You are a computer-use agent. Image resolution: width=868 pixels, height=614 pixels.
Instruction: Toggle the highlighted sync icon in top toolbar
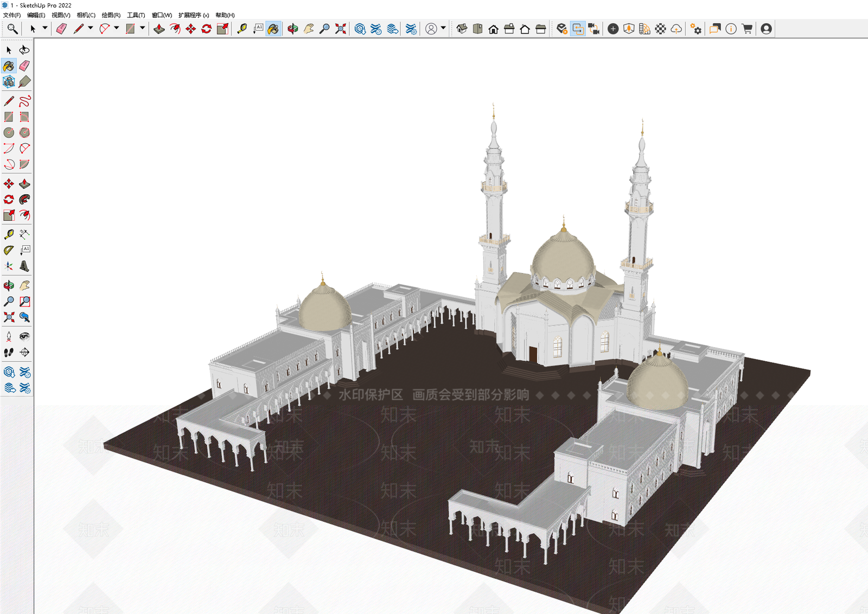click(578, 29)
